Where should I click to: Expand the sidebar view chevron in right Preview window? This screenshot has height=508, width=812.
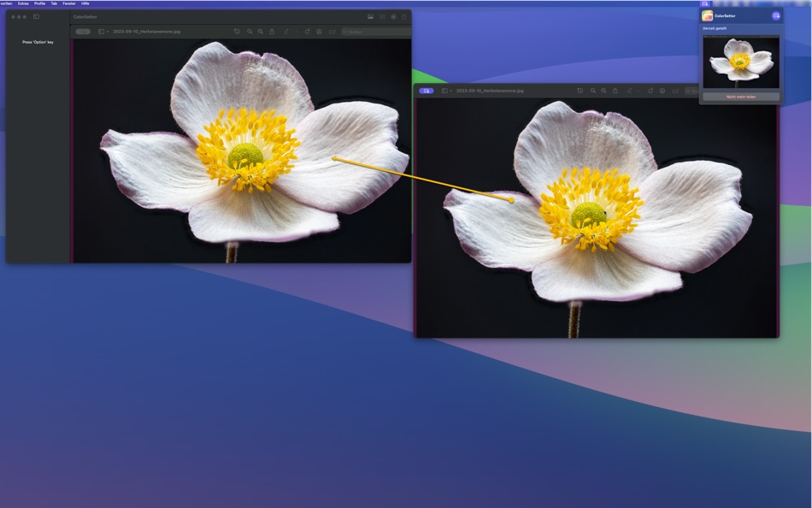[x=450, y=91]
